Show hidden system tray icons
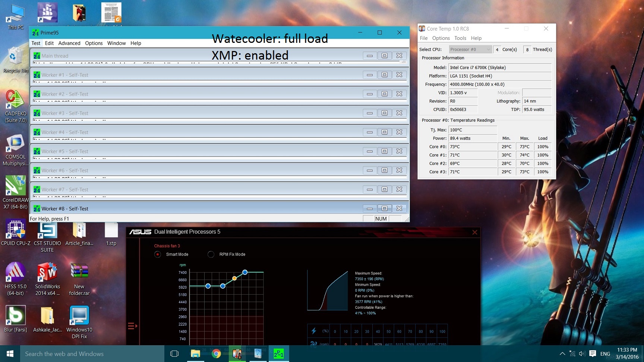Screen dimensions: 644x362 562,353
